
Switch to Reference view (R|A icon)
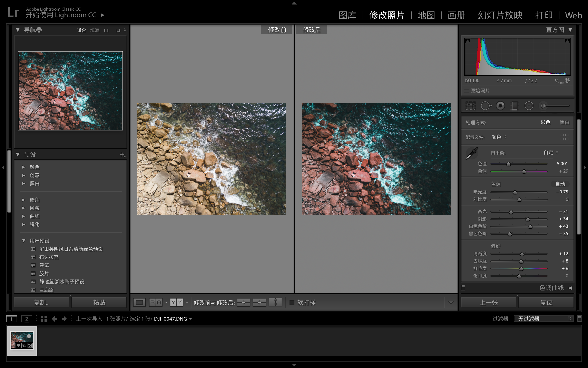pyautogui.click(x=156, y=303)
